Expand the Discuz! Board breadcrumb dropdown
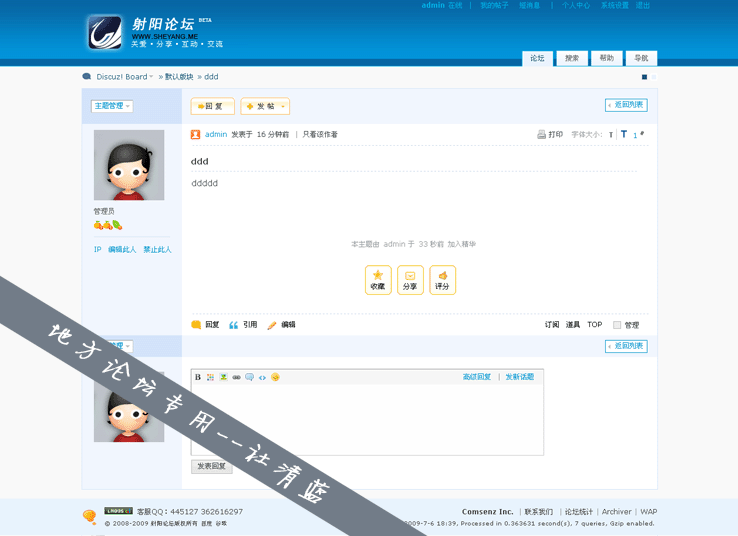 (151, 77)
